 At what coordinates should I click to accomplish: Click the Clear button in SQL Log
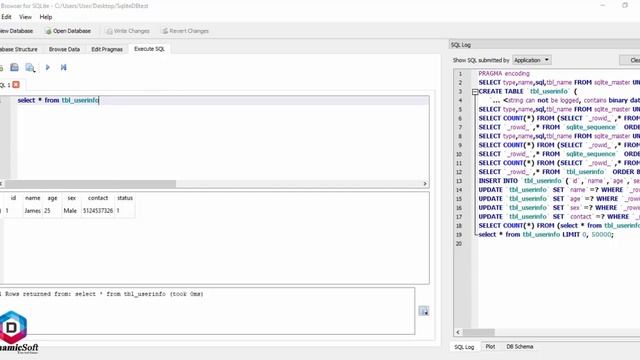point(631,60)
